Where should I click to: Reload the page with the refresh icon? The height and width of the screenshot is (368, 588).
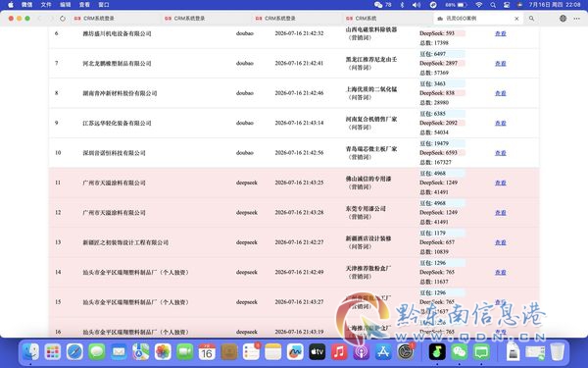(x=63, y=19)
